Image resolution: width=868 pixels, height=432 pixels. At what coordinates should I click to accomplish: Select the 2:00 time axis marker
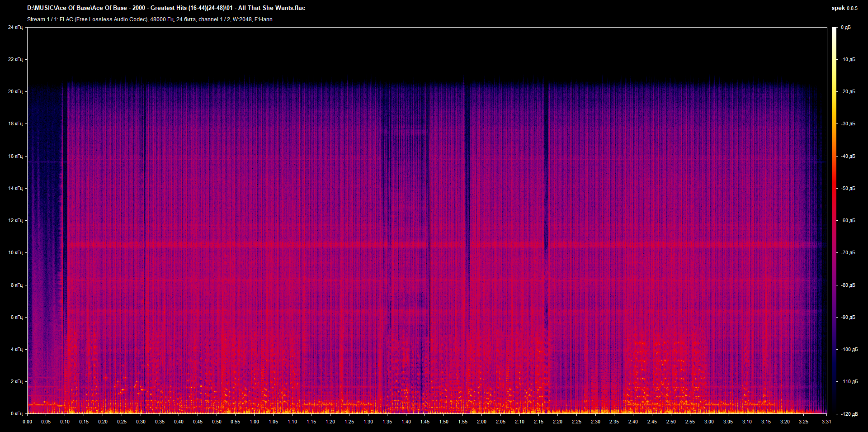(x=482, y=422)
